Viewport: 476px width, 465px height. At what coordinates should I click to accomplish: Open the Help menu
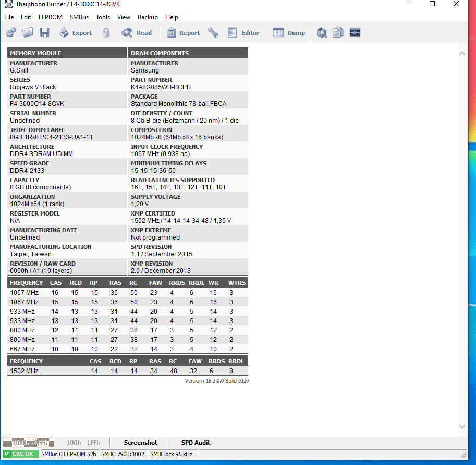[x=172, y=17]
